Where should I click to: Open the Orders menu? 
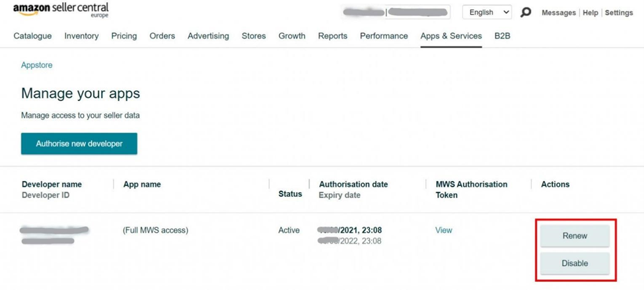pyautogui.click(x=162, y=36)
